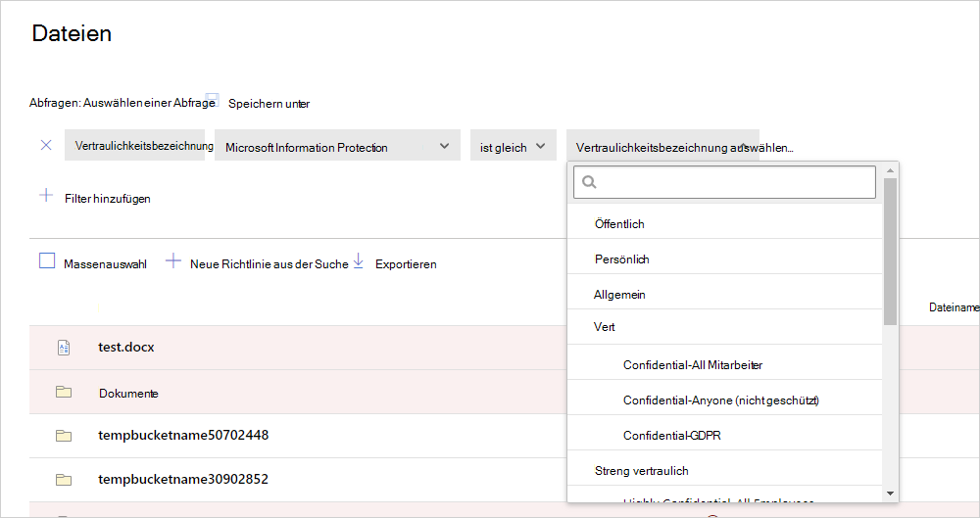Open the Dokumente folder row

pos(128,393)
